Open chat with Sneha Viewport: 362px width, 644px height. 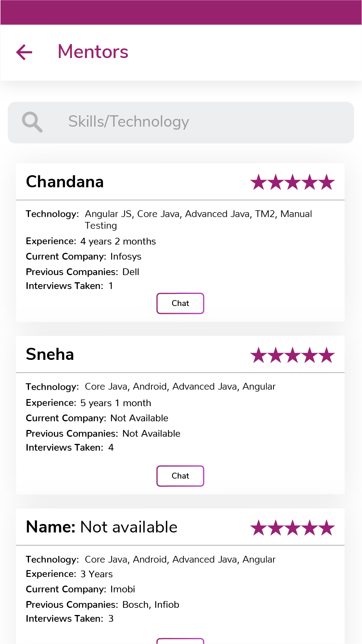pos(180,476)
